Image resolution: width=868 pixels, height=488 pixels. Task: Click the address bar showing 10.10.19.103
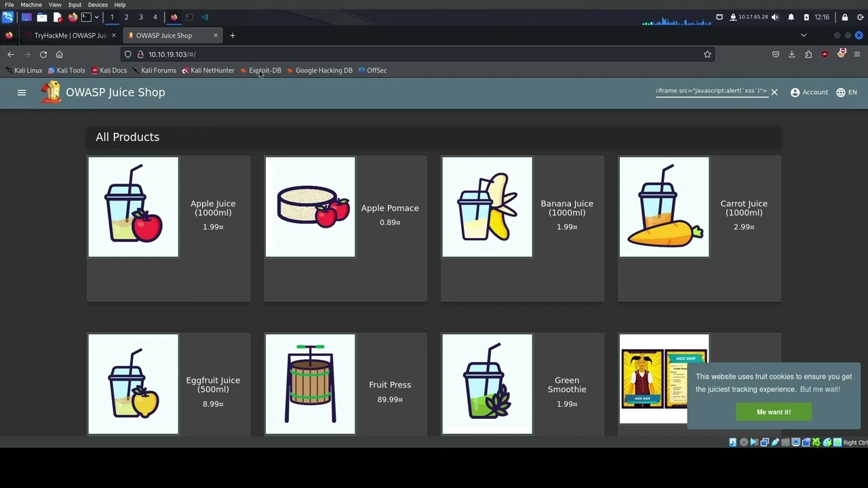click(x=417, y=54)
